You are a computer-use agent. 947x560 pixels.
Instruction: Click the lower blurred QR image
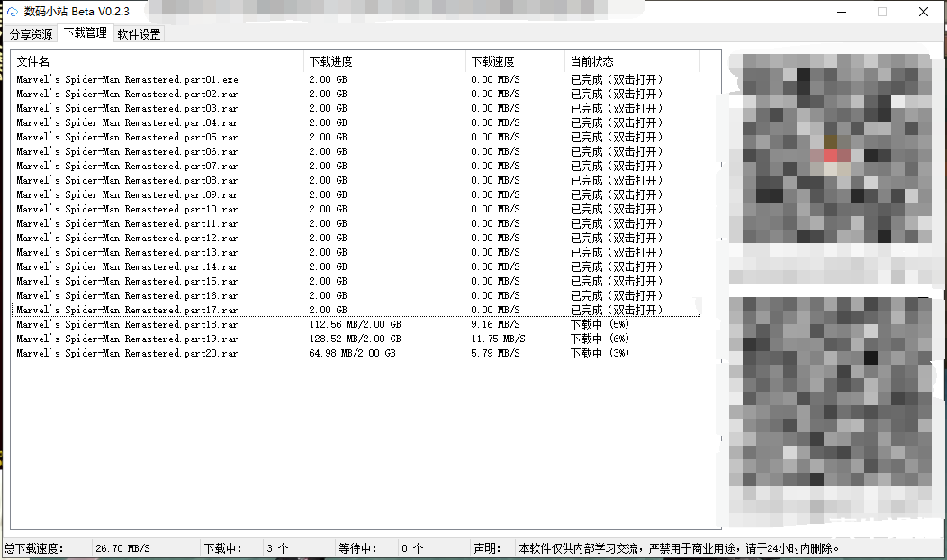click(x=831, y=392)
